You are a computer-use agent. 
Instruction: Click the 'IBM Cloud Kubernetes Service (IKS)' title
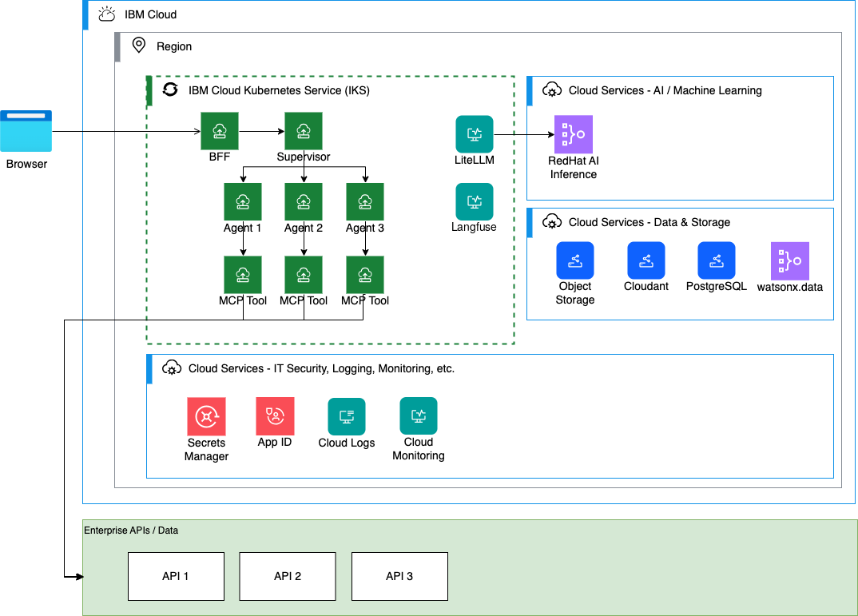click(279, 90)
